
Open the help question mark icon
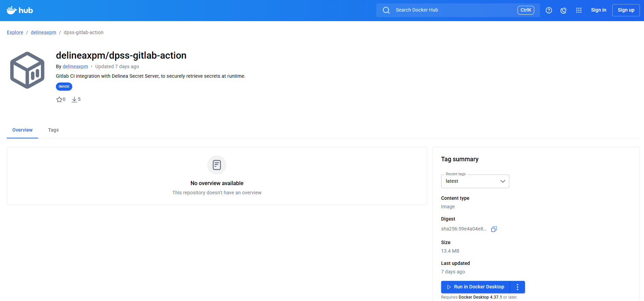(x=549, y=10)
